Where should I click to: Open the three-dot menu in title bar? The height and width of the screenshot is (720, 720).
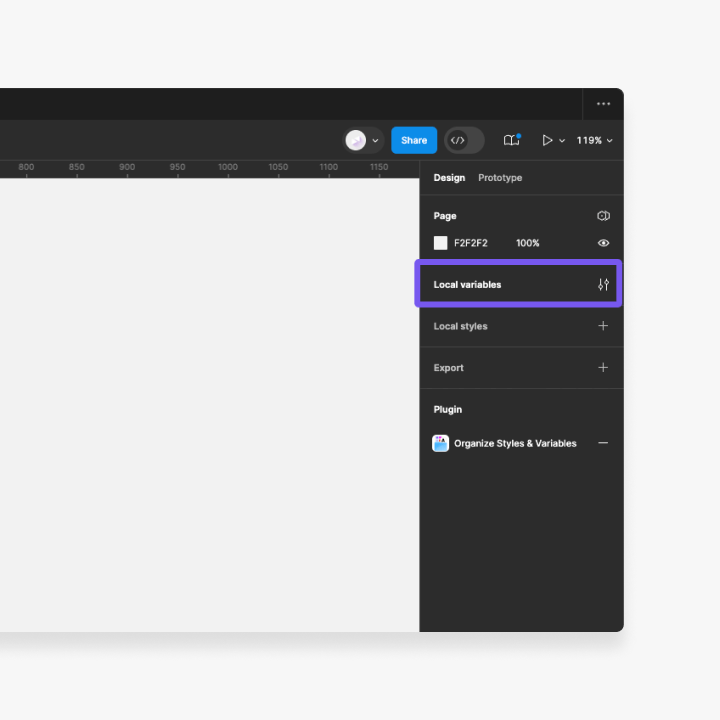tap(603, 104)
